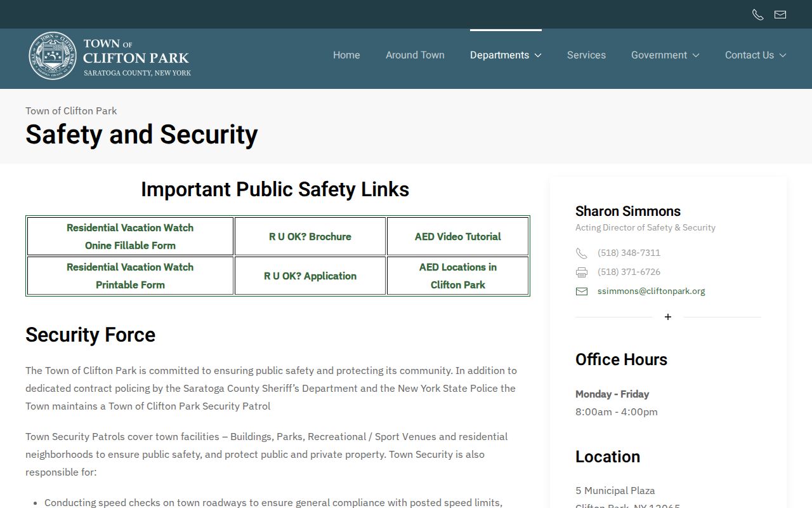812x508 pixels.
Task: View AED Locations in Clifton Park
Action: 458,276
